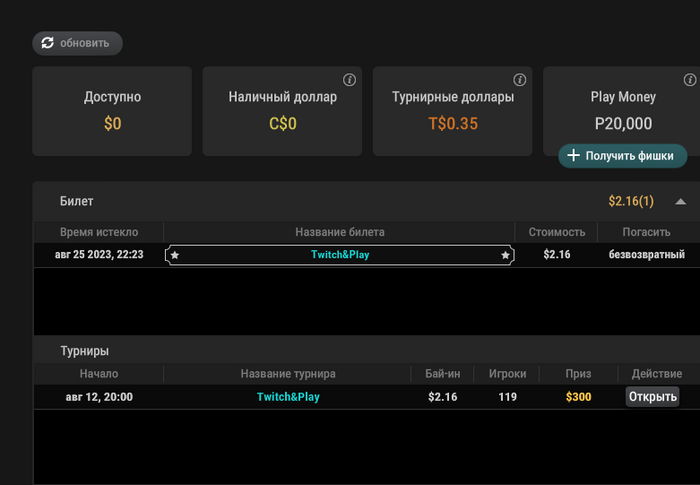Open info icon on Турнирные доллары card

519,80
